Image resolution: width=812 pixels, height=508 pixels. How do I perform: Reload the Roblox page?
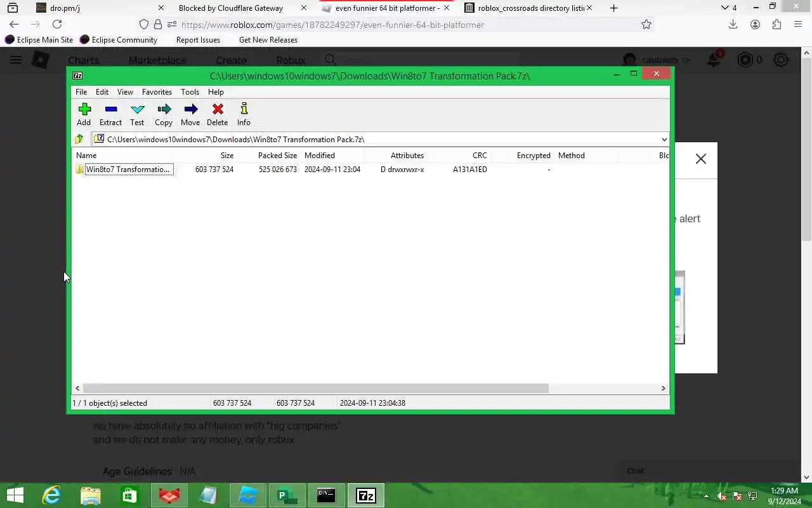click(57, 24)
